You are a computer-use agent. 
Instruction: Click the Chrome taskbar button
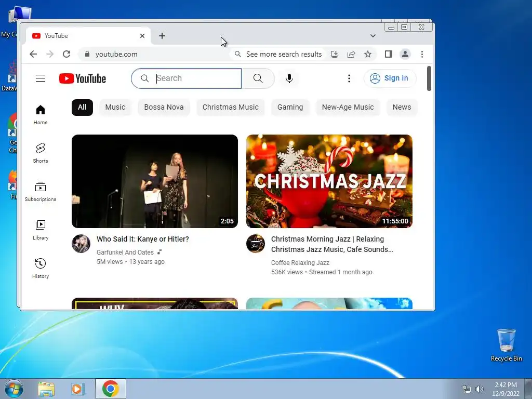(x=110, y=389)
